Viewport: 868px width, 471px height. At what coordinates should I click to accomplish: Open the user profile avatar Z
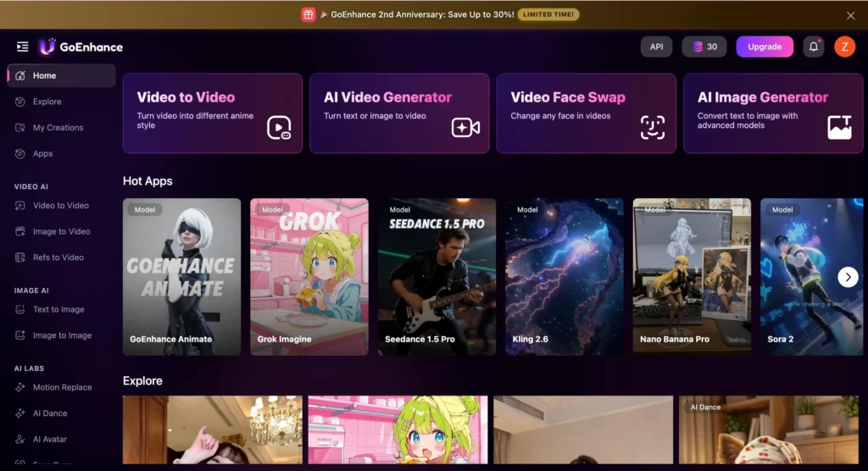coord(845,47)
